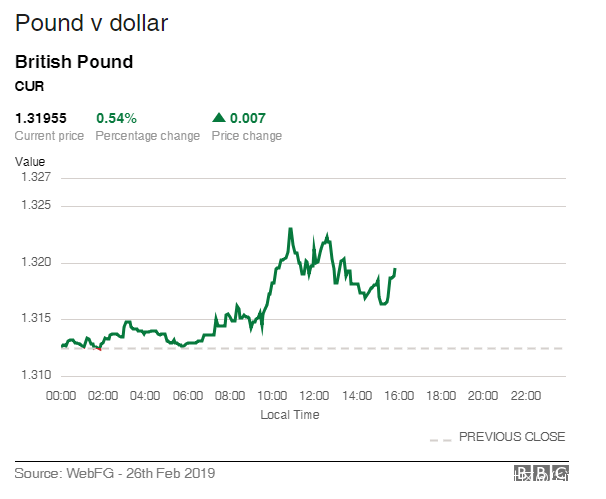Click the Source WebFG date caption
This screenshot has width=606, height=499.
tap(115, 472)
